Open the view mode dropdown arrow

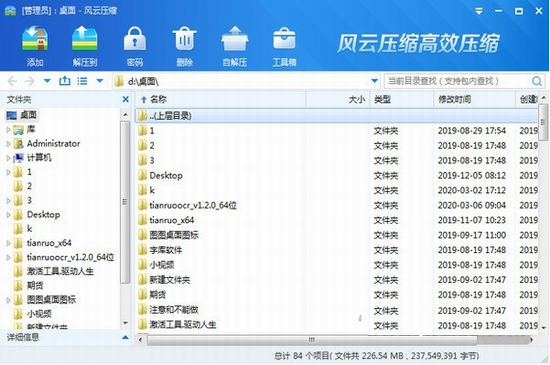click(x=100, y=81)
